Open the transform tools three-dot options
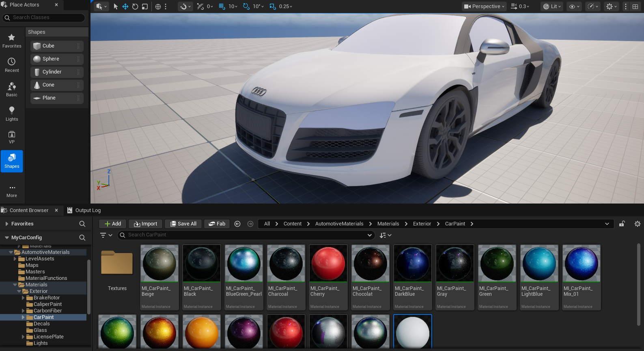The height and width of the screenshot is (351, 644). pyautogui.click(x=166, y=6)
